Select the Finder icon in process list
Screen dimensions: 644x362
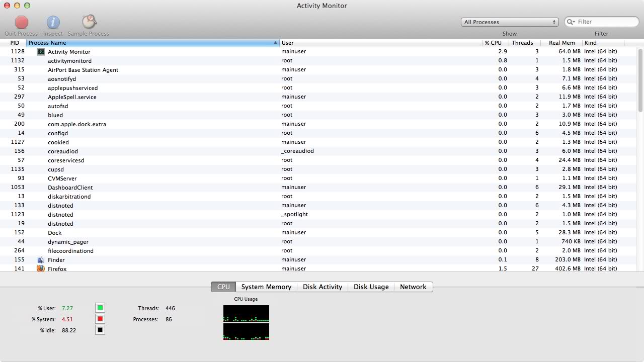(41, 260)
